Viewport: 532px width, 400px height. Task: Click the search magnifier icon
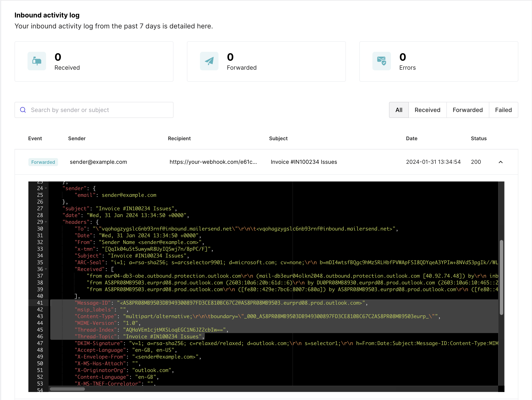pos(23,110)
